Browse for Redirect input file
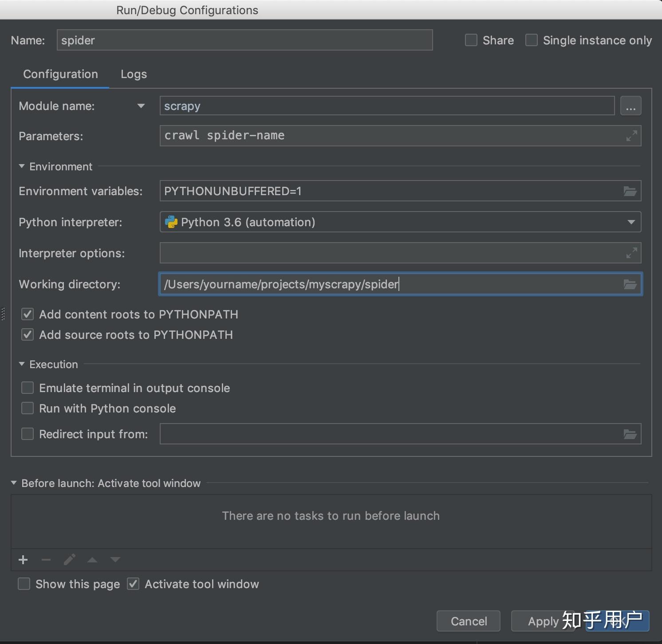This screenshot has height=644, width=662. [630, 434]
